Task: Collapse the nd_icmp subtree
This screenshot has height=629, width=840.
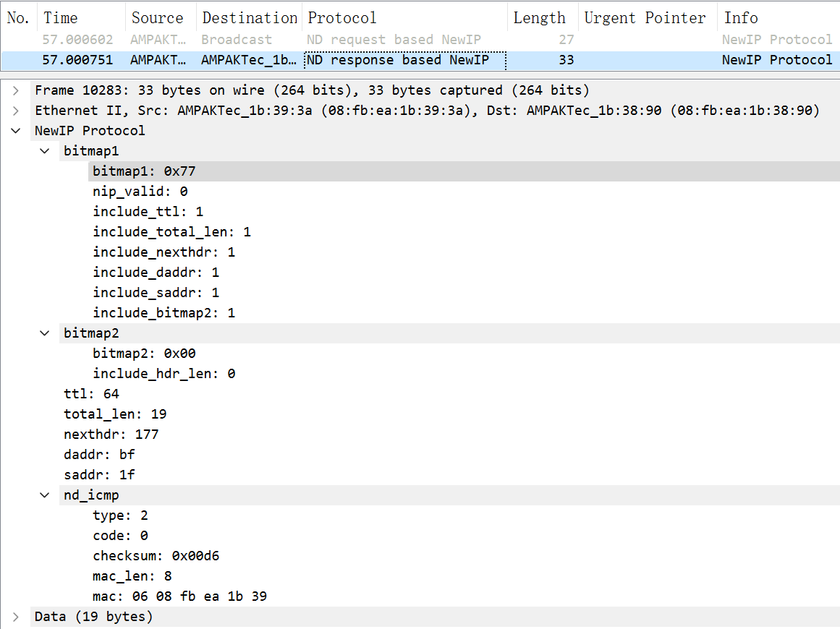Action: (45, 495)
